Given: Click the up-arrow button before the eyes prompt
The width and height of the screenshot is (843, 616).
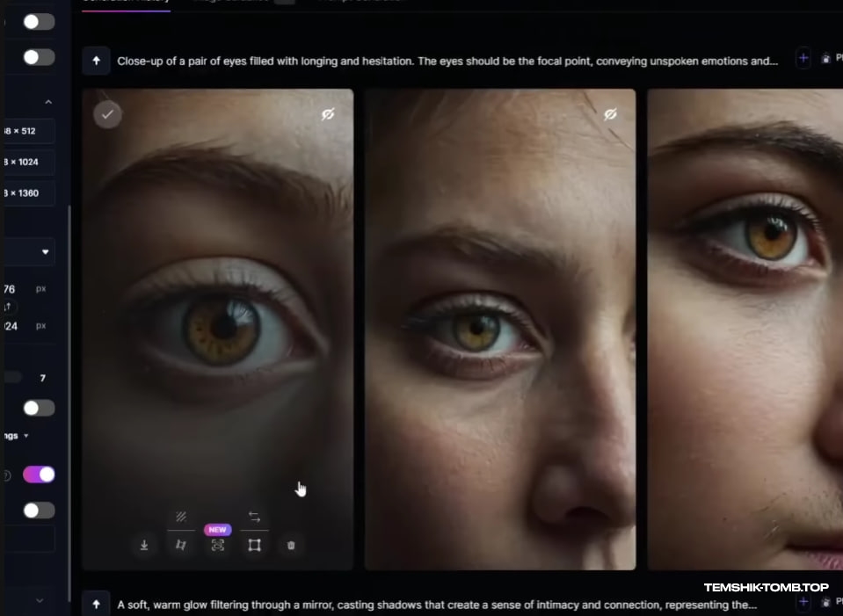Looking at the screenshot, I should point(96,61).
